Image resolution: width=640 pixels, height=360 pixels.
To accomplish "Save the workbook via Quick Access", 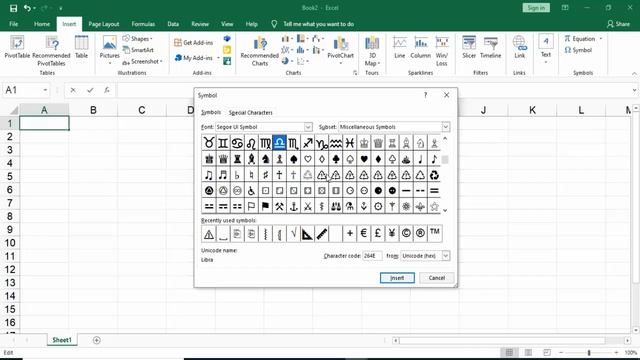I will tap(13, 8).
